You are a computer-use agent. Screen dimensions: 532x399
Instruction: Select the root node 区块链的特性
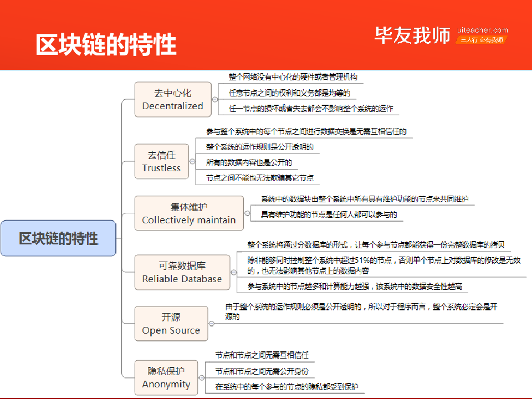point(58,238)
